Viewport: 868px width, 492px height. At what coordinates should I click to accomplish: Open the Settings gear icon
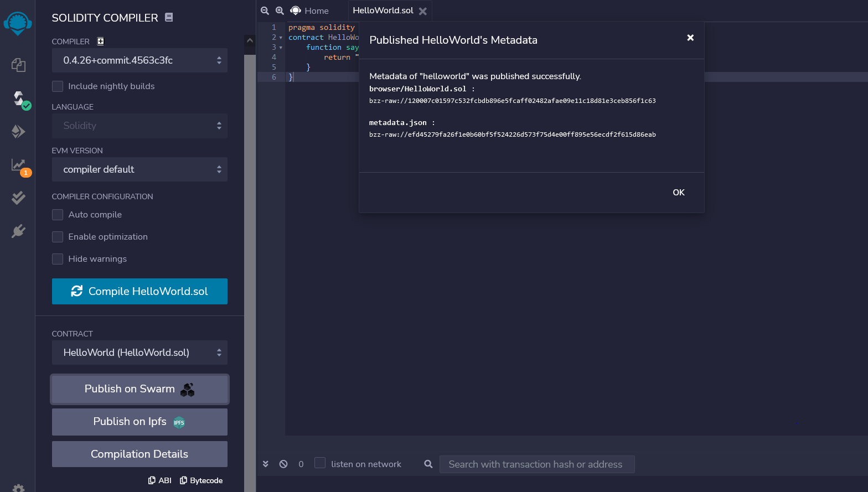(18, 488)
